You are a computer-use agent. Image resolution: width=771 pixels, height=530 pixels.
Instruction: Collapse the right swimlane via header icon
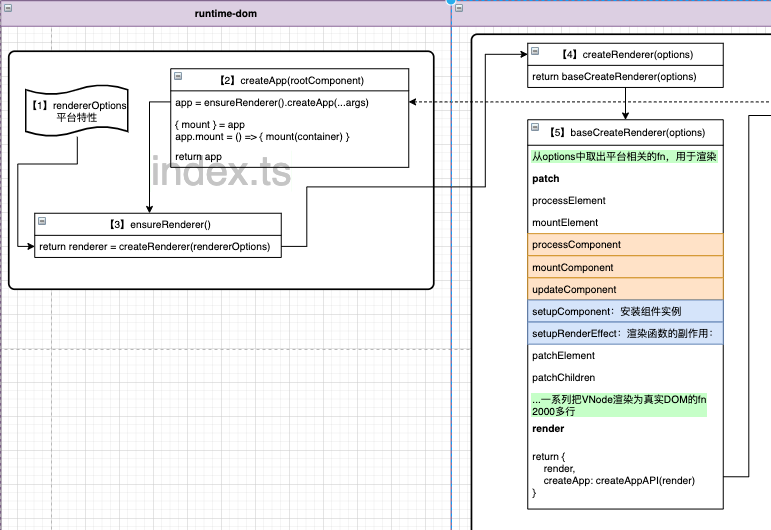(x=461, y=7)
